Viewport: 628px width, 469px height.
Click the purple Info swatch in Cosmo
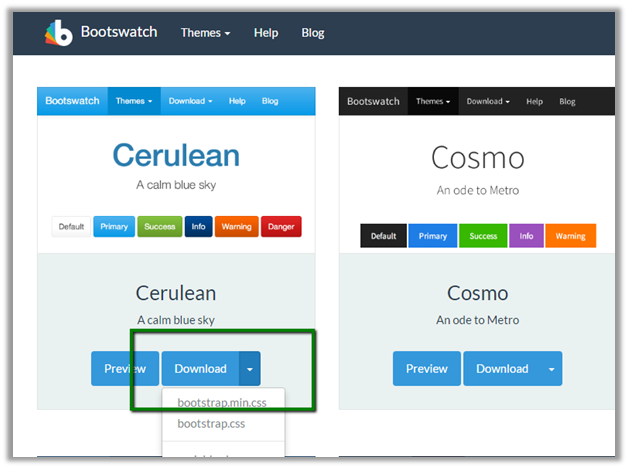[526, 237]
